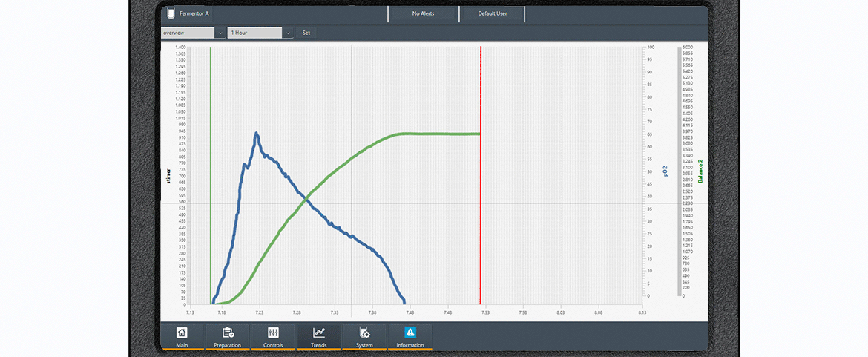The image size is (868, 357).
Task: Click the peak of the blue pO2 curve
Action: pos(256,134)
